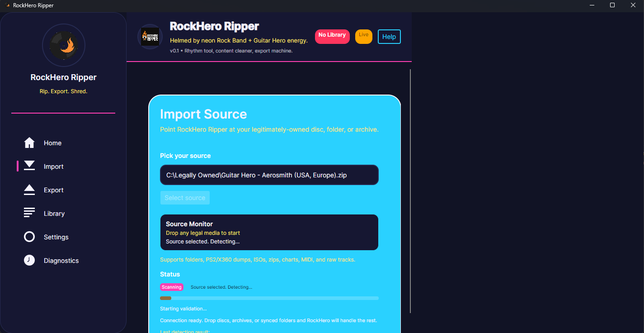Screen dimensions: 644x333
Task: Open the Help button
Action: (389, 37)
